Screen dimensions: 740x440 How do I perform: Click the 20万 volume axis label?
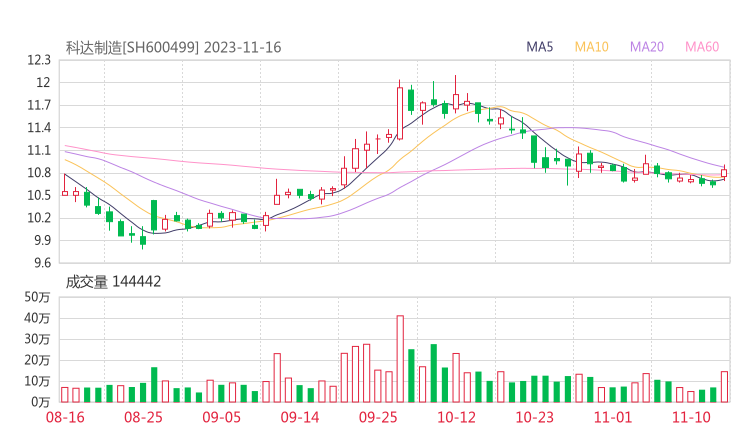pyautogui.click(x=37, y=360)
